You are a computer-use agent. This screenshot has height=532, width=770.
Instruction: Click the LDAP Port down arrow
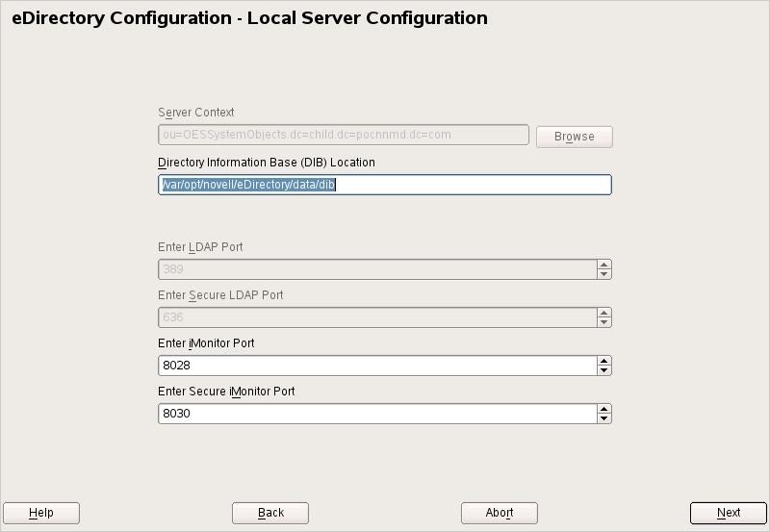point(603,274)
